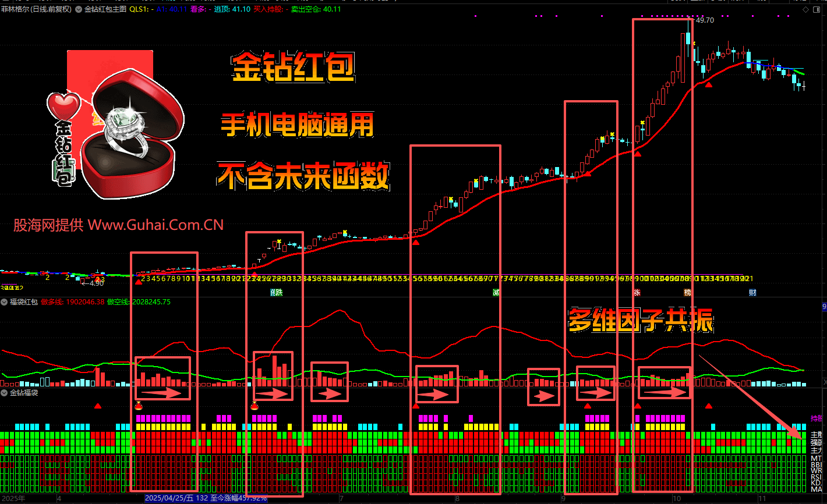The image size is (827, 504).
Task: Click the 至今涨幅457.92% status text
Action: (239, 499)
